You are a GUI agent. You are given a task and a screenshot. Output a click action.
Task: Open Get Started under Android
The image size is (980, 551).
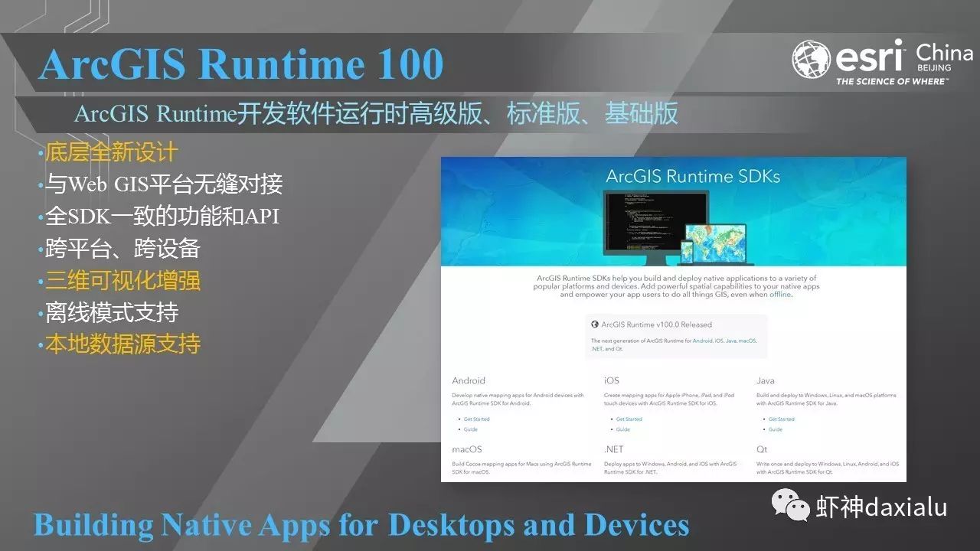(x=476, y=419)
